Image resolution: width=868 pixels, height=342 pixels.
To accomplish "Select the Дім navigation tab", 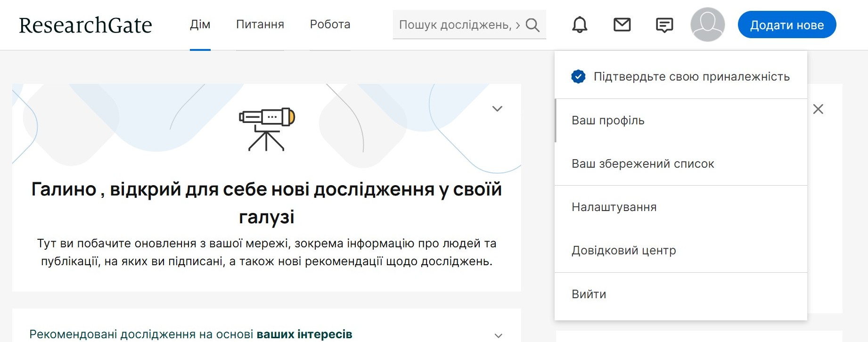I will (200, 24).
